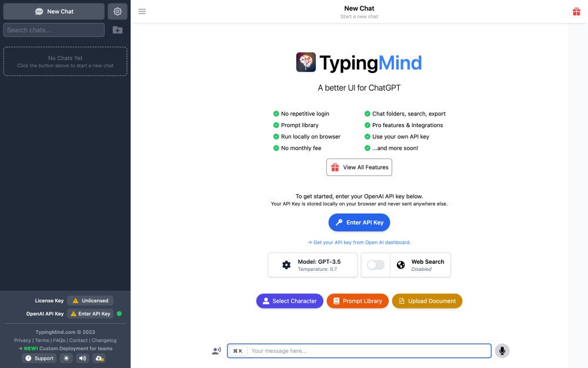Click the search chats field
588x368 pixels.
click(54, 29)
